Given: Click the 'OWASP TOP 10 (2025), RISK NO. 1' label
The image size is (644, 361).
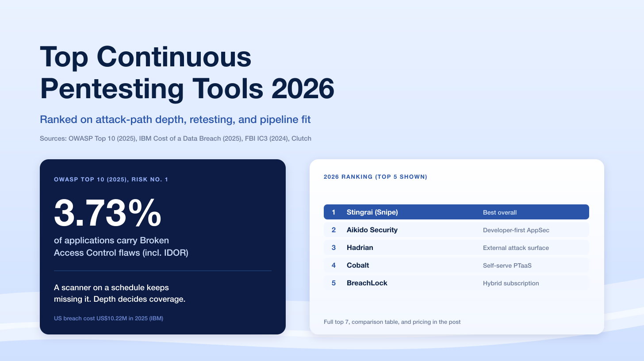Looking at the screenshot, I should tap(111, 180).
